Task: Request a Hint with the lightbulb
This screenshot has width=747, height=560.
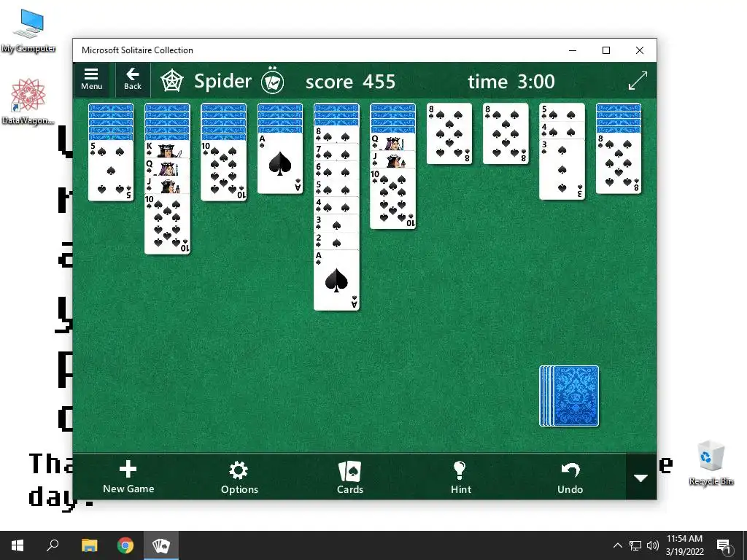Action: pyautogui.click(x=461, y=478)
